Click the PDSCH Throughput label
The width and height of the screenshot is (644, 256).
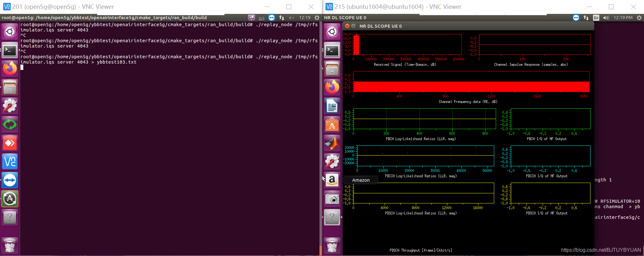421,250
